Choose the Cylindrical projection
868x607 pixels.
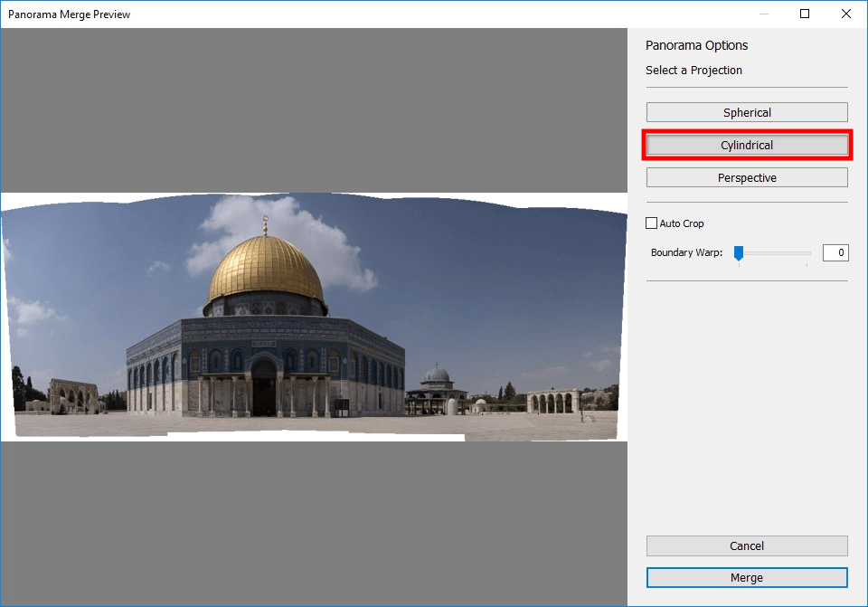[x=747, y=145]
